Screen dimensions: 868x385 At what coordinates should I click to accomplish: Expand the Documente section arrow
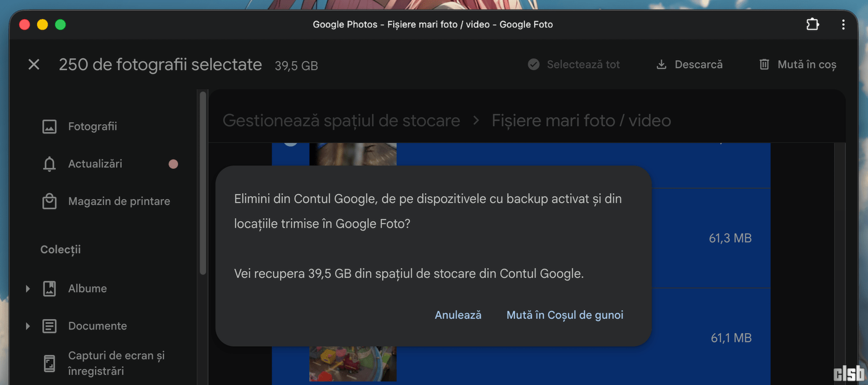click(x=28, y=326)
